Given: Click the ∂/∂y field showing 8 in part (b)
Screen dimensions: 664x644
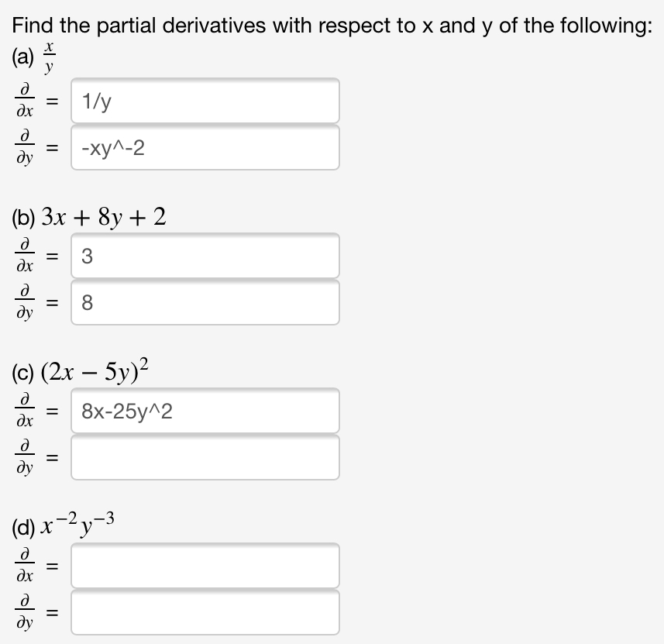Looking at the screenshot, I should (205, 302).
